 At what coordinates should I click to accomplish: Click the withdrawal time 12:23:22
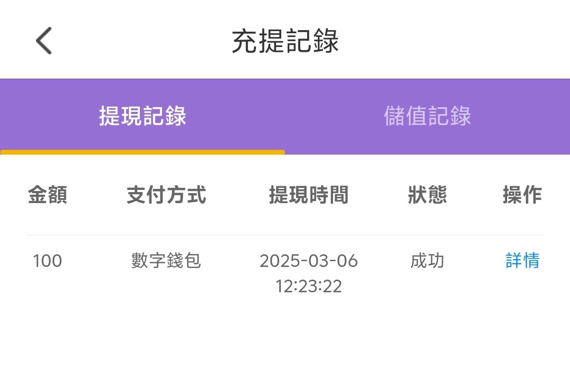click(x=309, y=286)
